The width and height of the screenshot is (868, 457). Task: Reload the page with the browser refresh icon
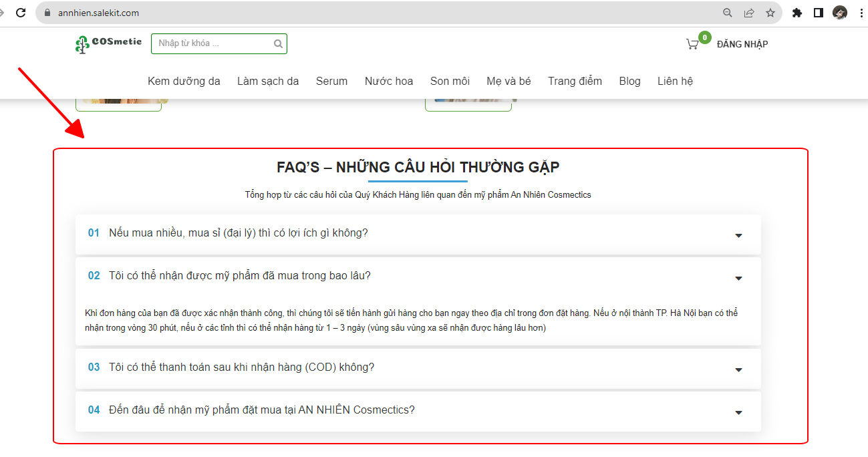coord(21,13)
